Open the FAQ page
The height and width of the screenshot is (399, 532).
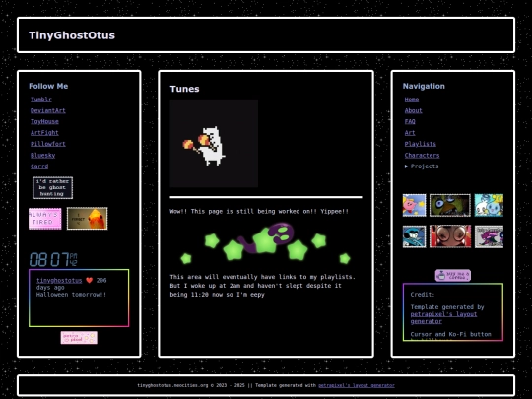[x=410, y=121]
